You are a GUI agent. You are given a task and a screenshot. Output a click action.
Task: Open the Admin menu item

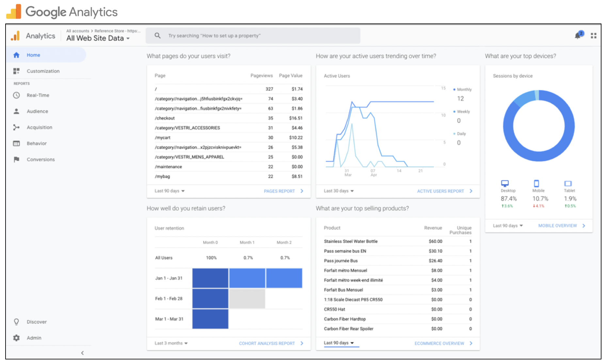(34, 338)
